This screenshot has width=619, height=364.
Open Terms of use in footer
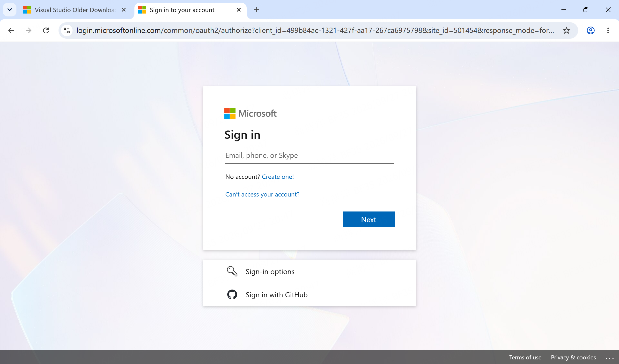pos(525,357)
